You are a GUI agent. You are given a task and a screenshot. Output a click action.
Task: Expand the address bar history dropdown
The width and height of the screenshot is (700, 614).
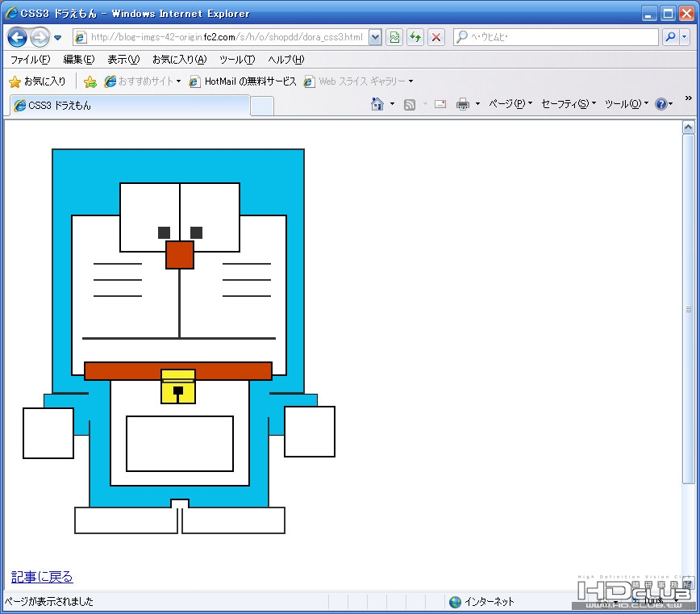coord(376,37)
